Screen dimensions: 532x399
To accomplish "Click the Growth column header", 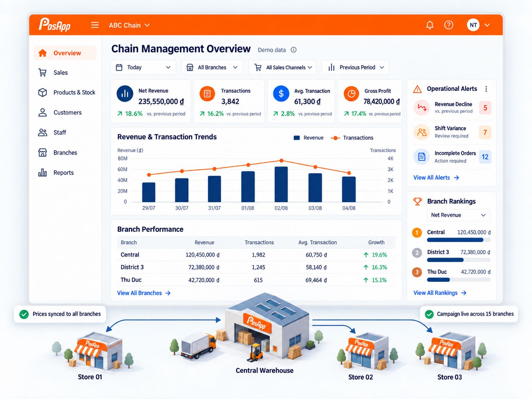I will 376,242.
